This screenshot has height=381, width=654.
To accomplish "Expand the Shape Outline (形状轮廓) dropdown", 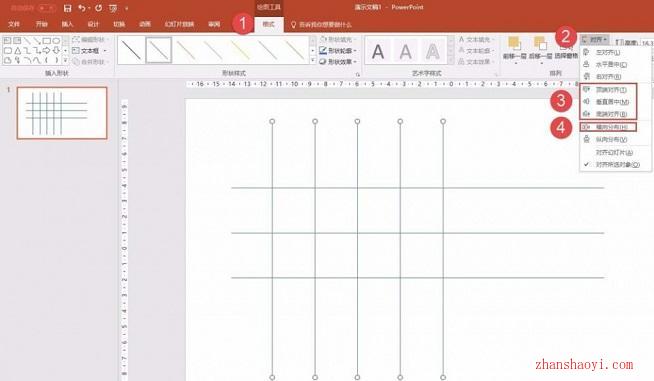I will 338,50.
